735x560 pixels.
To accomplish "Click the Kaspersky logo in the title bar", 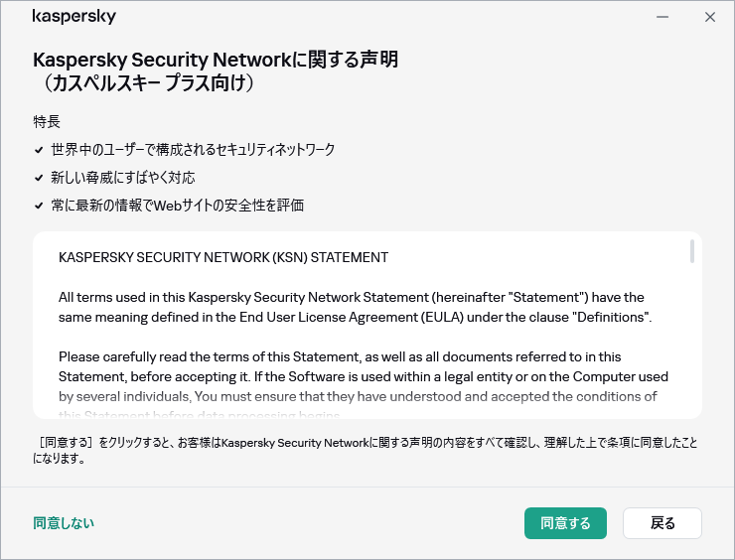I will pyautogui.click(x=73, y=17).
